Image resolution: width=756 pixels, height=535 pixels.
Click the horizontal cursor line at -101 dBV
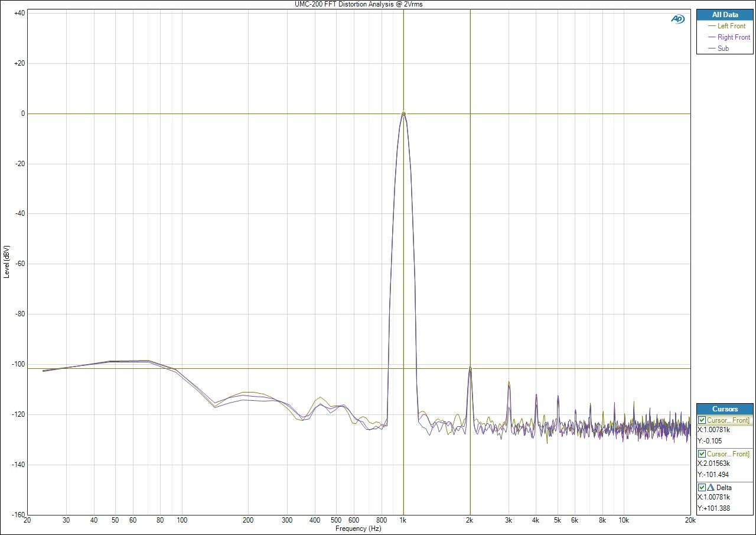tap(236, 368)
